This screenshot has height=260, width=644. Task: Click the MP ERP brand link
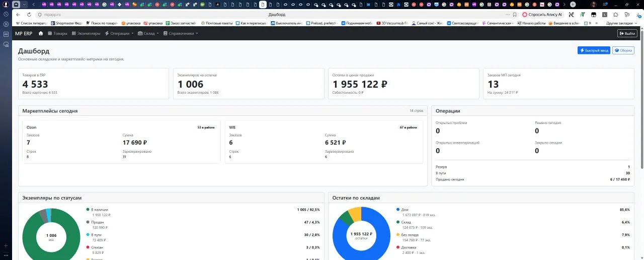(x=24, y=33)
